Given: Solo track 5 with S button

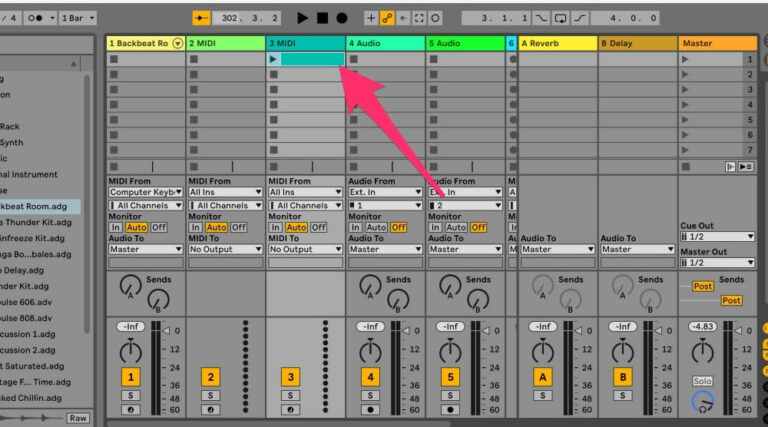Looking at the screenshot, I should [x=450, y=395].
